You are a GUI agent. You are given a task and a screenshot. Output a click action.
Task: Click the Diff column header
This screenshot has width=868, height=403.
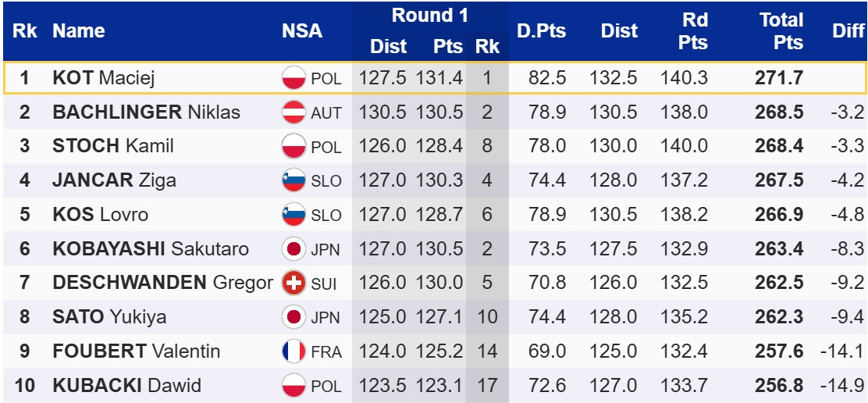(848, 31)
